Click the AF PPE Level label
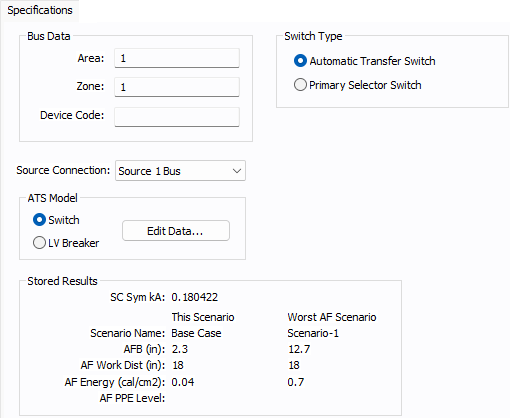 tap(132, 398)
